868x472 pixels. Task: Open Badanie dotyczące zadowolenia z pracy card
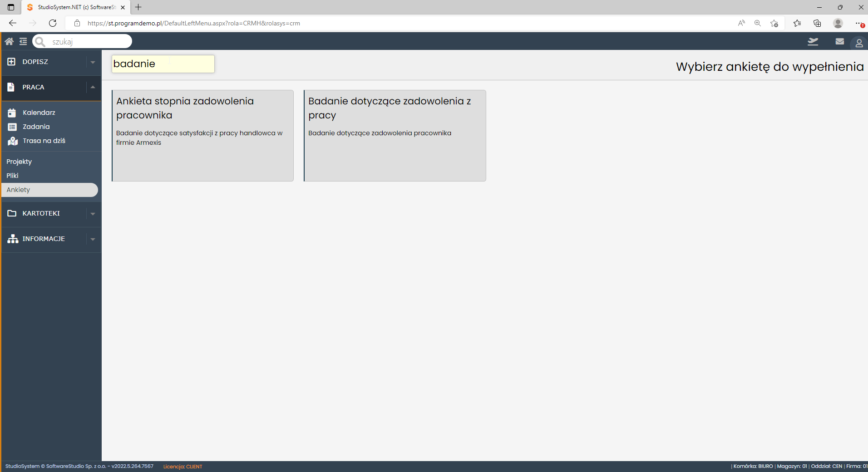tap(395, 136)
